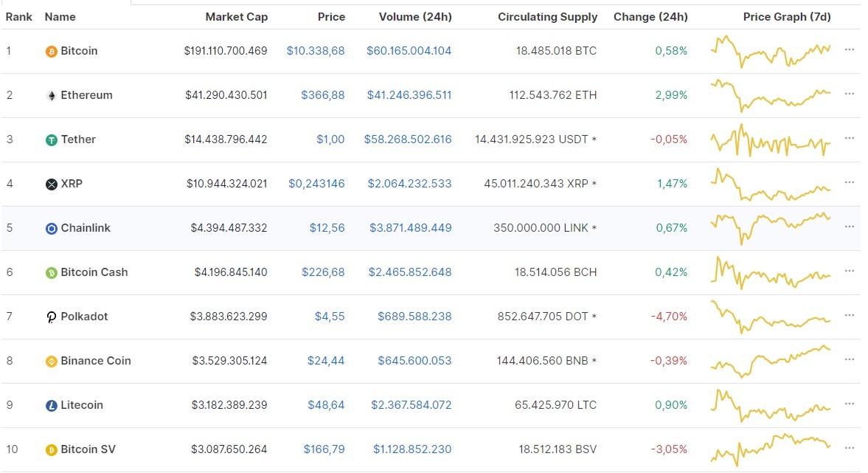Click the Bitcoin 7-day price graph
Screen dimensions: 868x473
click(x=771, y=51)
